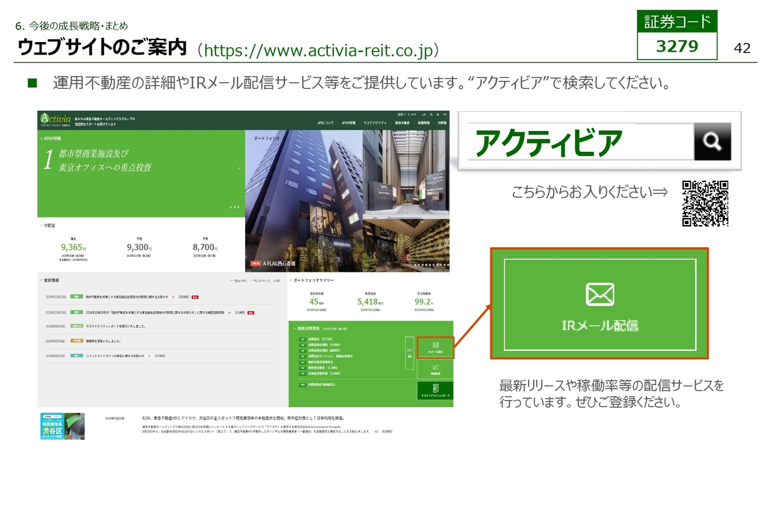The image size is (769, 532).
Task: Open the 決算Q&Aセッション PDF link
Action: tap(325, 357)
